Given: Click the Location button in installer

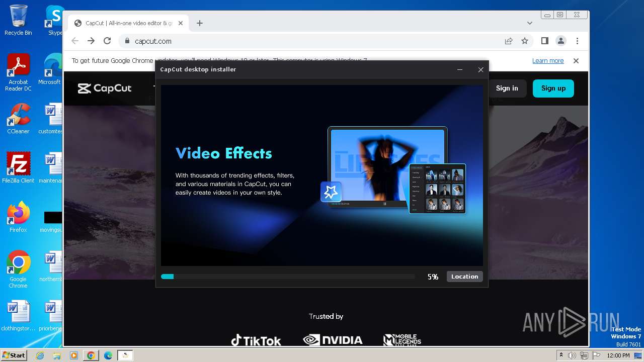Looking at the screenshot, I should [464, 277].
